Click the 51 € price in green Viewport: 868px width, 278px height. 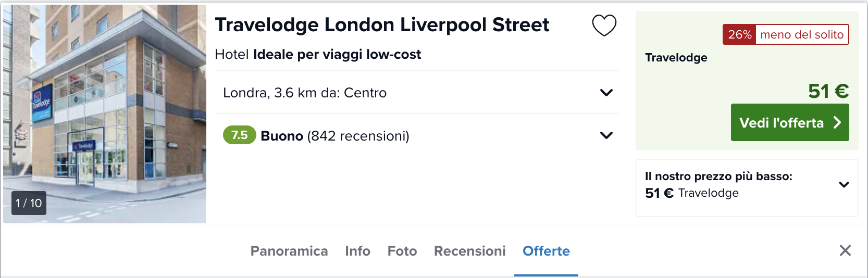828,91
